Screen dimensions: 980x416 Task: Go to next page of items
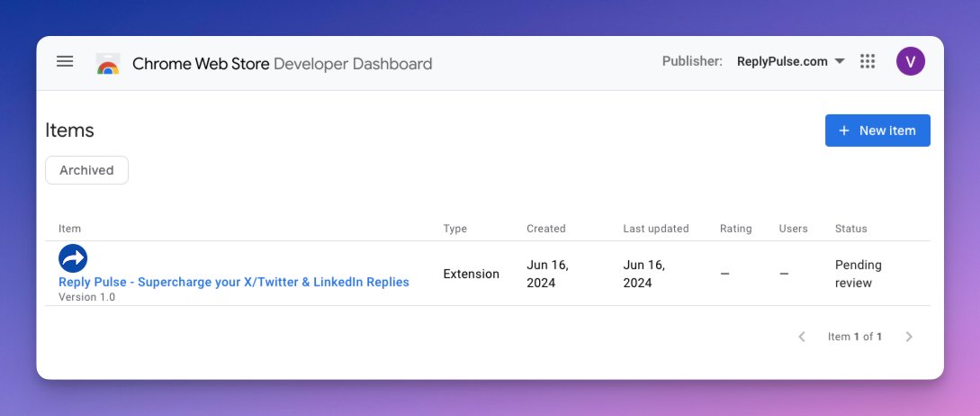click(909, 337)
